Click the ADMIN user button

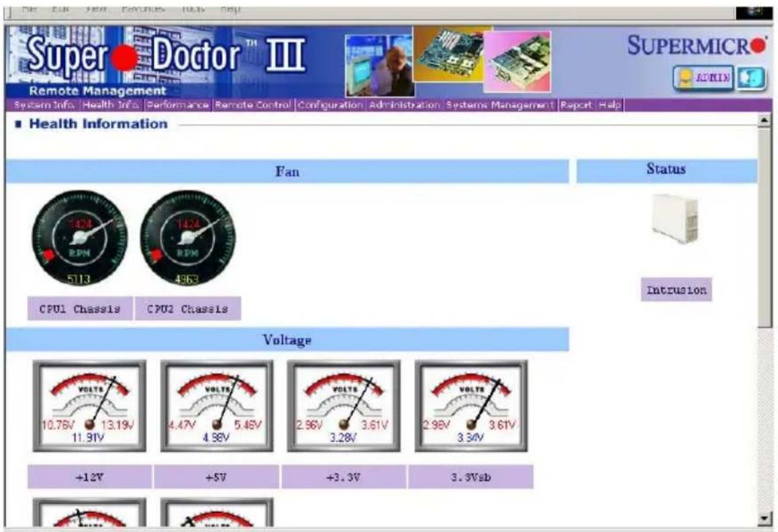coord(703,78)
